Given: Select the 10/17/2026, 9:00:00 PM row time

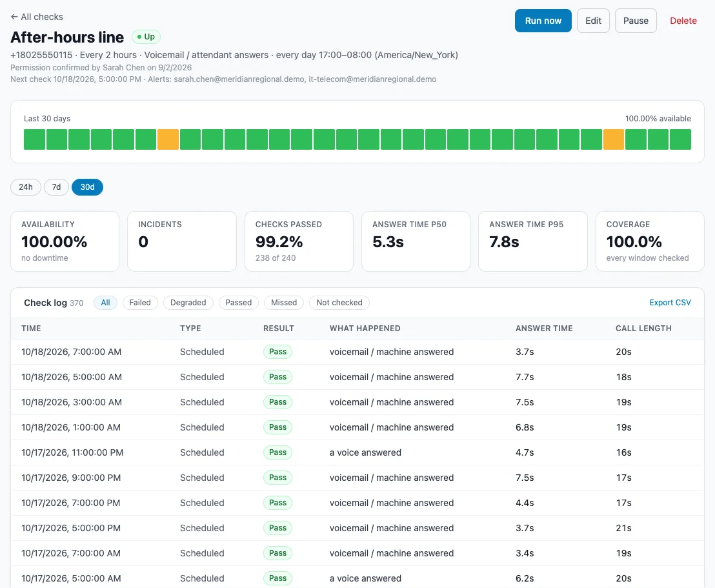Looking at the screenshot, I should point(71,478).
